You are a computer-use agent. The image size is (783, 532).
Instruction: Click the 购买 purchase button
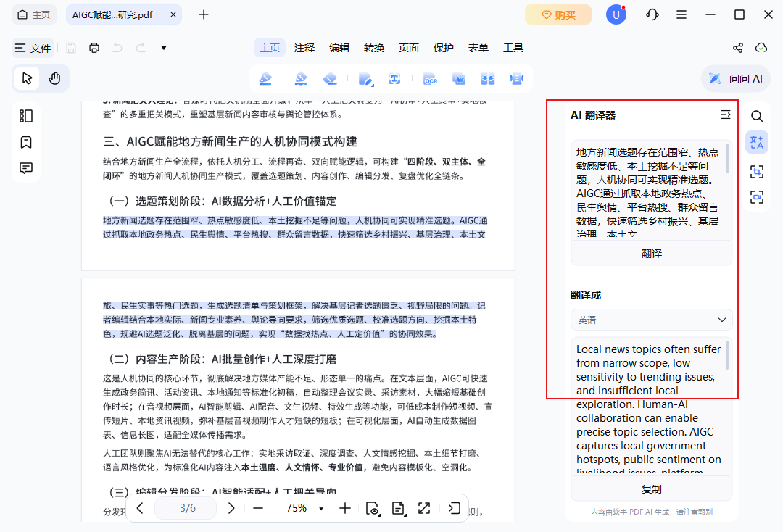pos(558,15)
